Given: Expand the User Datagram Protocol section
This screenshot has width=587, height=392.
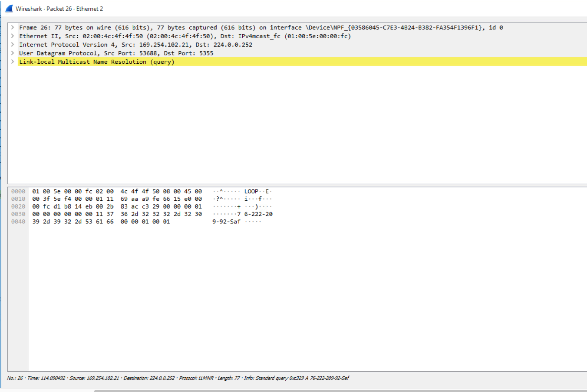Looking at the screenshot, I should click(x=13, y=53).
